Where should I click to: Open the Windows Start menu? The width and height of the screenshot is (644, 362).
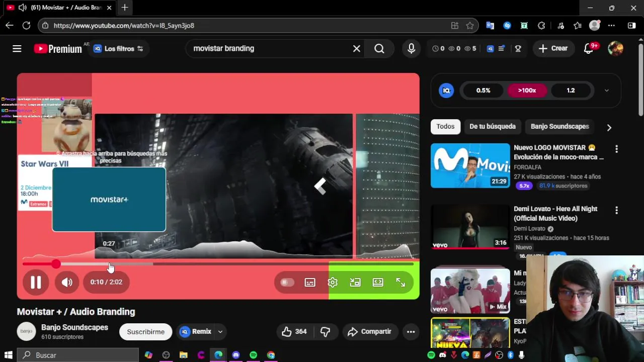coord(8,355)
